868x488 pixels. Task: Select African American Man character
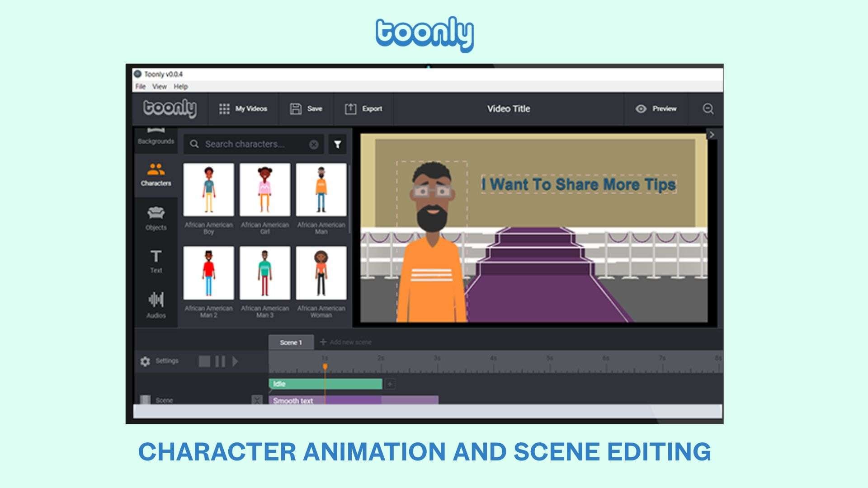[x=321, y=199]
